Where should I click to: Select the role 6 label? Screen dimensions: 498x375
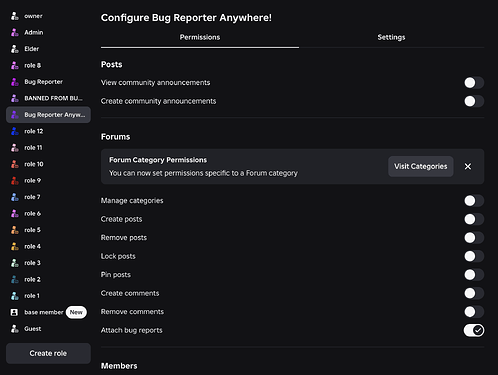click(x=32, y=214)
